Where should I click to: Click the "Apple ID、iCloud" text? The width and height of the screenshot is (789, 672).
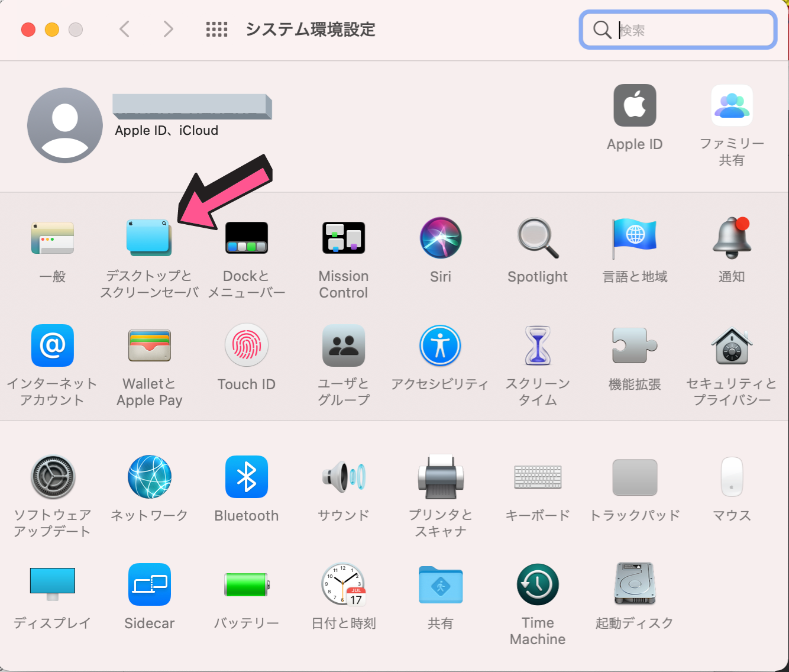click(166, 131)
